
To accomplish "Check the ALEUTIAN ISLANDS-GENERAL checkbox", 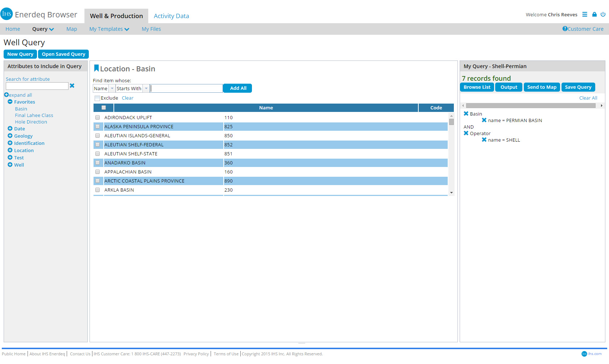I will coord(98,135).
